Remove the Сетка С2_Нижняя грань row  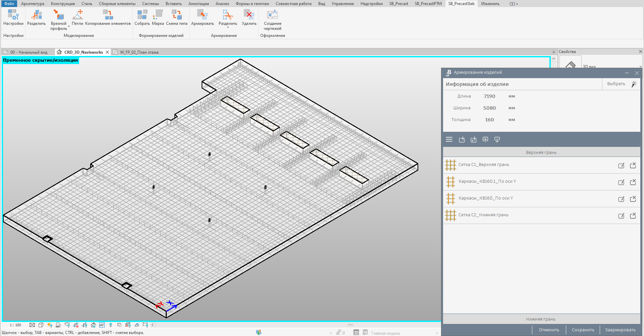[x=633, y=216]
